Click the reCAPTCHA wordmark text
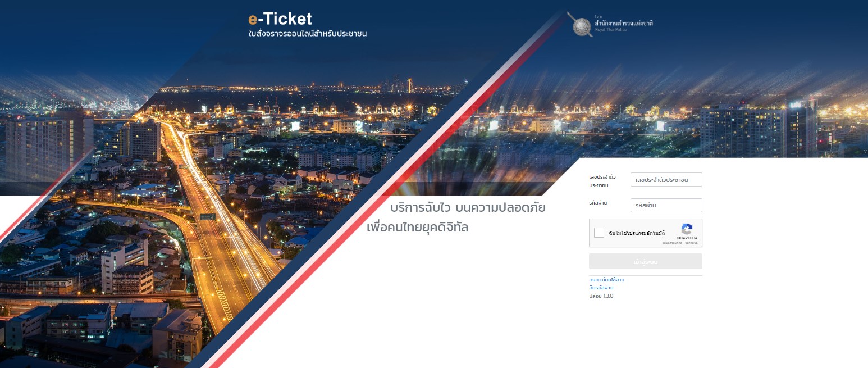 point(687,238)
